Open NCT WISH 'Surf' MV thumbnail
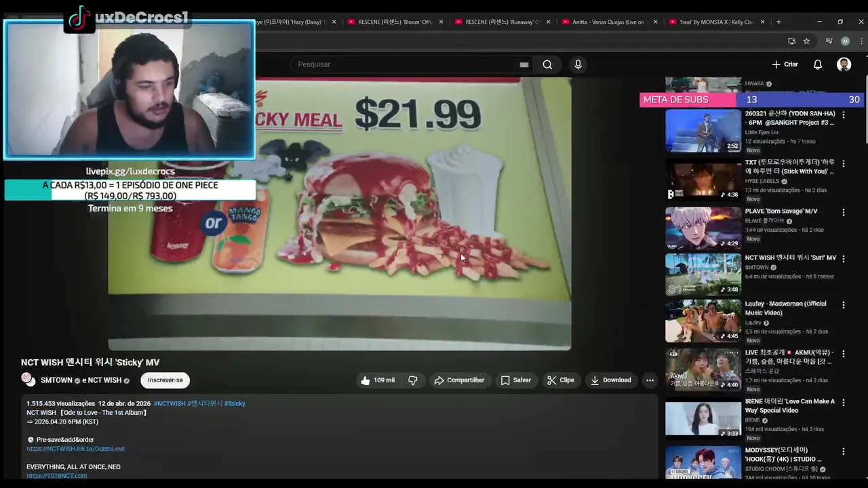 [703, 274]
